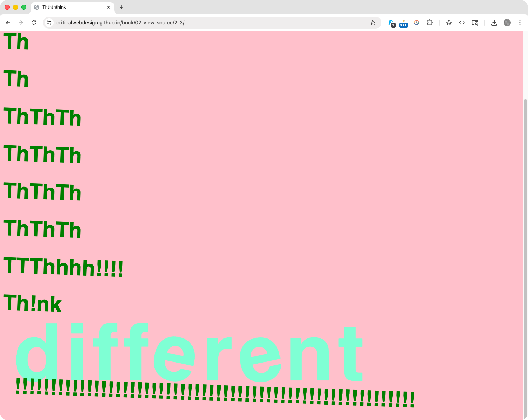This screenshot has width=528, height=420.
Task: Click the XXL extension icon
Action: [x=404, y=23]
